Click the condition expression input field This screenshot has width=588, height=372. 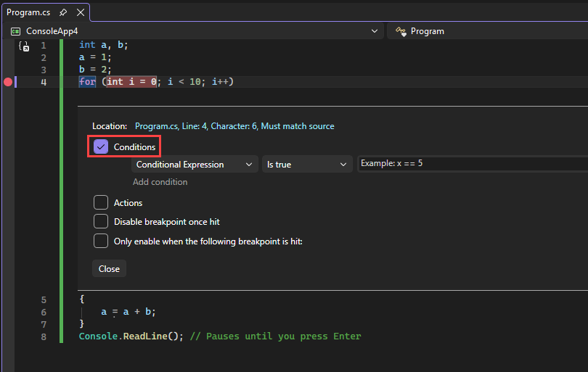point(472,164)
